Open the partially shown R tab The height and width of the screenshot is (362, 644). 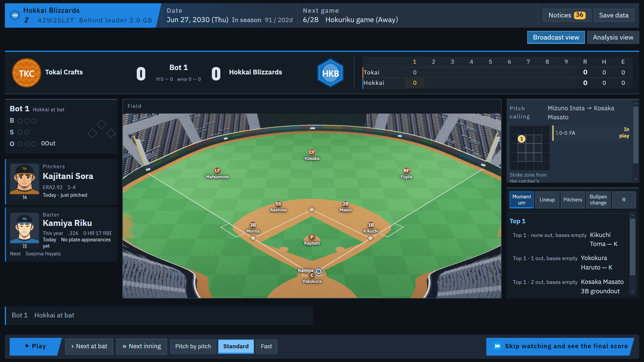coord(624,200)
